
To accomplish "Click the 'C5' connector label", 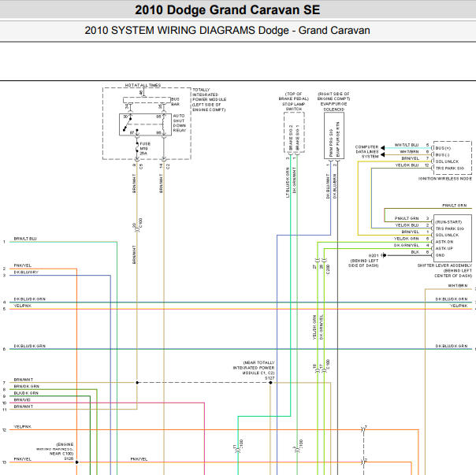I will pyautogui.click(x=141, y=166).
